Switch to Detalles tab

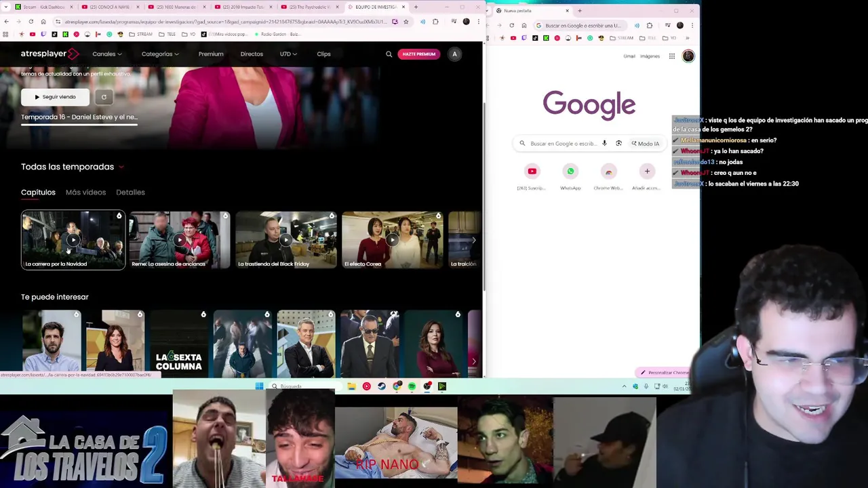pos(130,192)
